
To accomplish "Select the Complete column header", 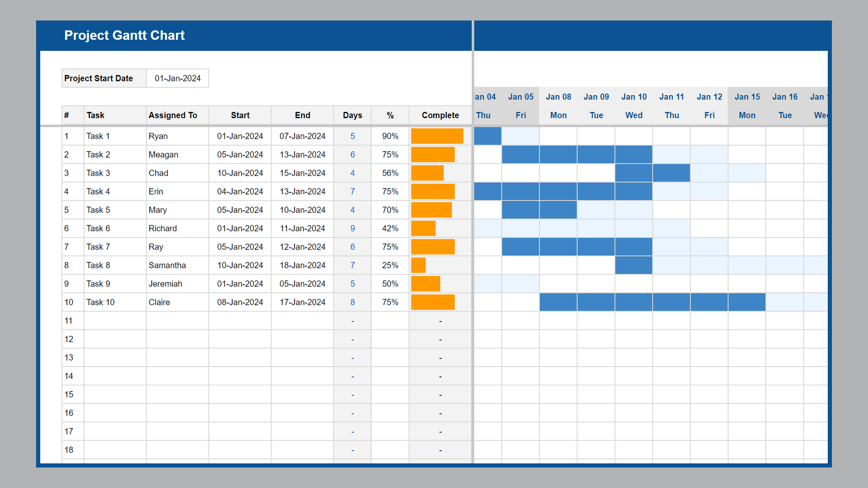I will (x=440, y=115).
